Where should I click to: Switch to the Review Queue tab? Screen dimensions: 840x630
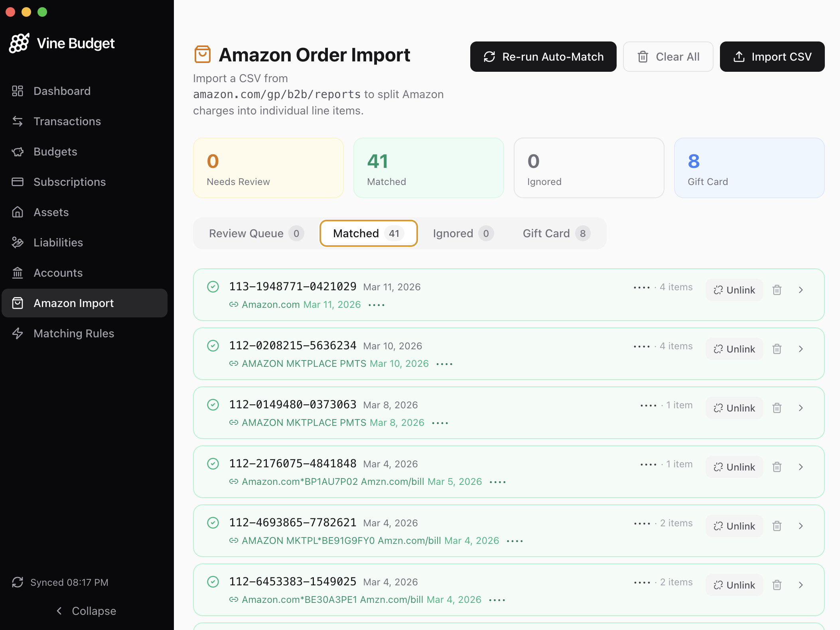point(256,233)
